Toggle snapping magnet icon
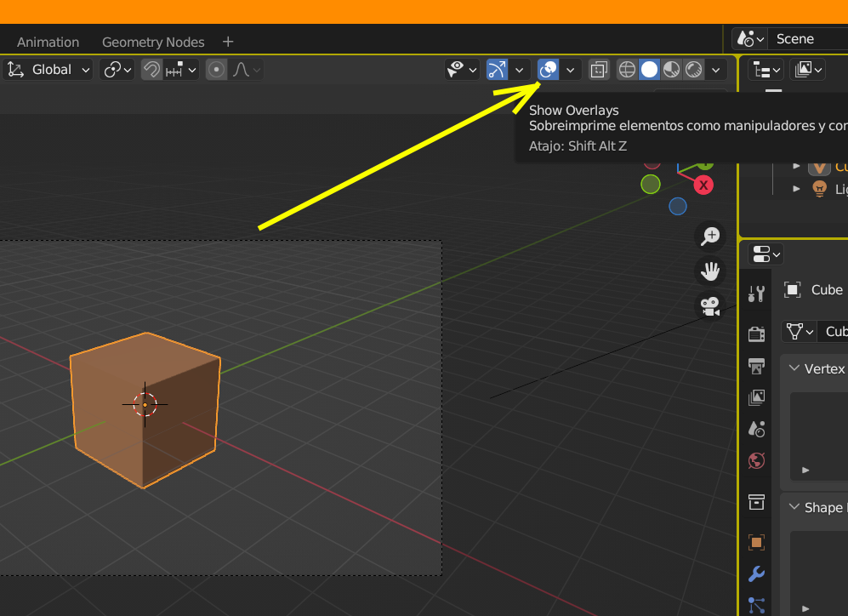This screenshot has height=616, width=848. click(x=151, y=70)
